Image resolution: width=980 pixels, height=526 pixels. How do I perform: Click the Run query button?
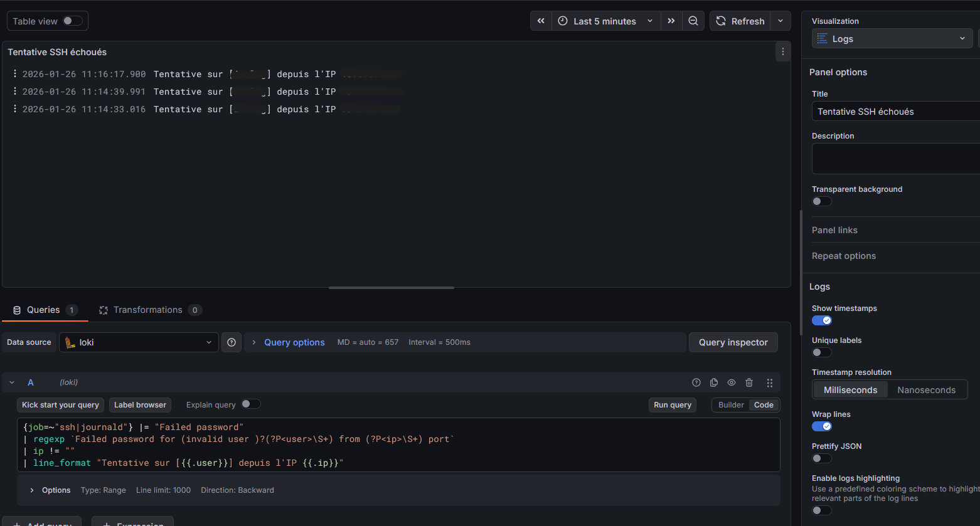pos(672,405)
